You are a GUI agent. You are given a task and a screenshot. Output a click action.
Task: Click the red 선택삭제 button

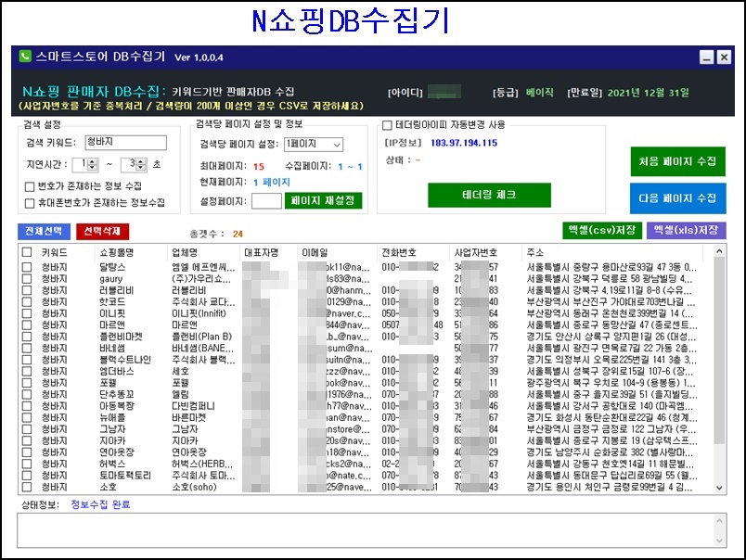[x=102, y=231]
